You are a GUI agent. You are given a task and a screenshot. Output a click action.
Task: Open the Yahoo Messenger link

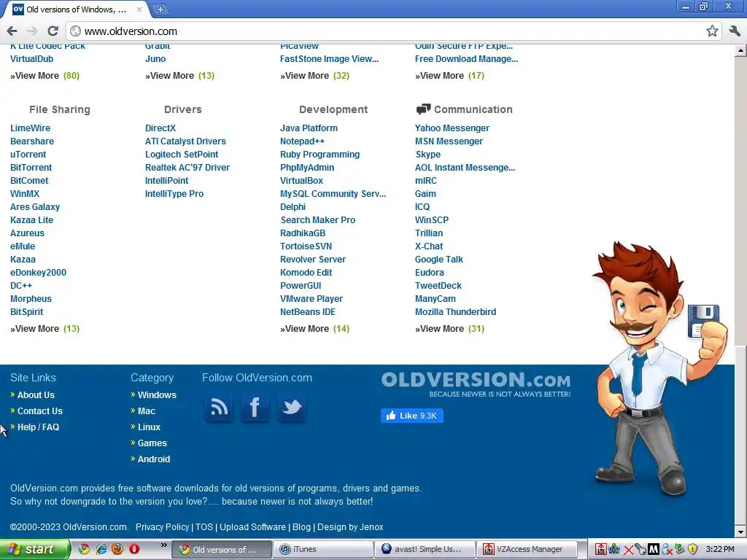[452, 128]
